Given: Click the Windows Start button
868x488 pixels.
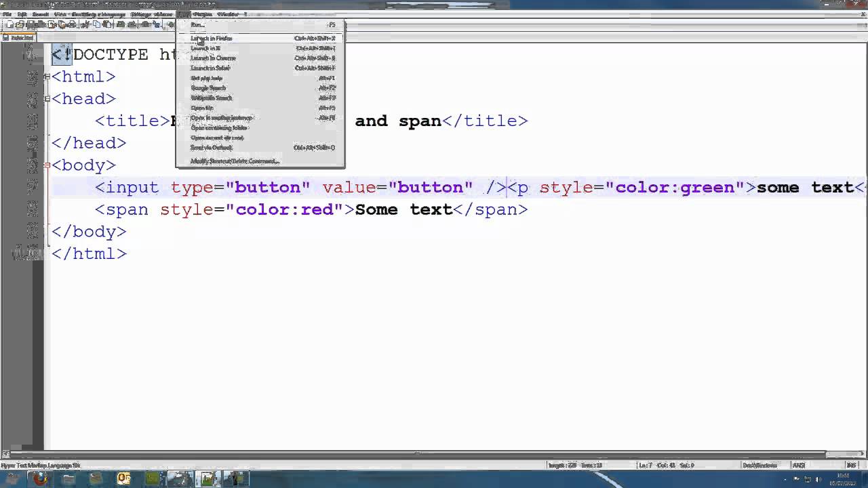Looking at the screenshot, I should pos(12,479).
